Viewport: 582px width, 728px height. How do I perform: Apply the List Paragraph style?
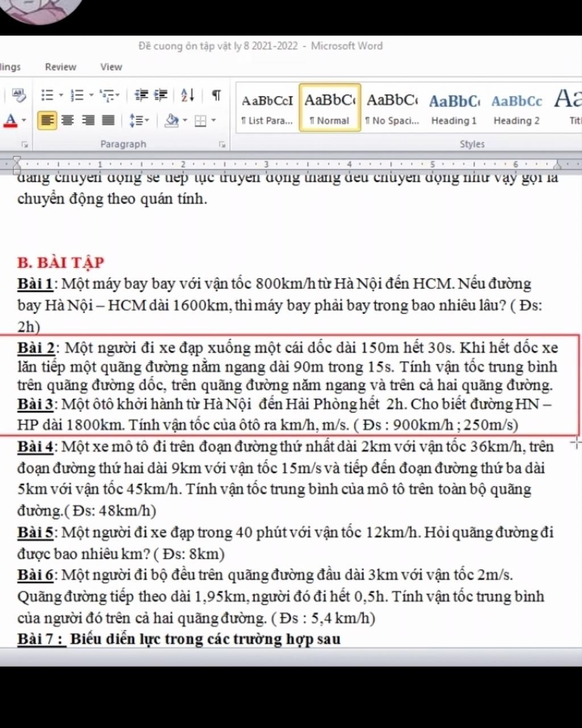tap(267, 108)
